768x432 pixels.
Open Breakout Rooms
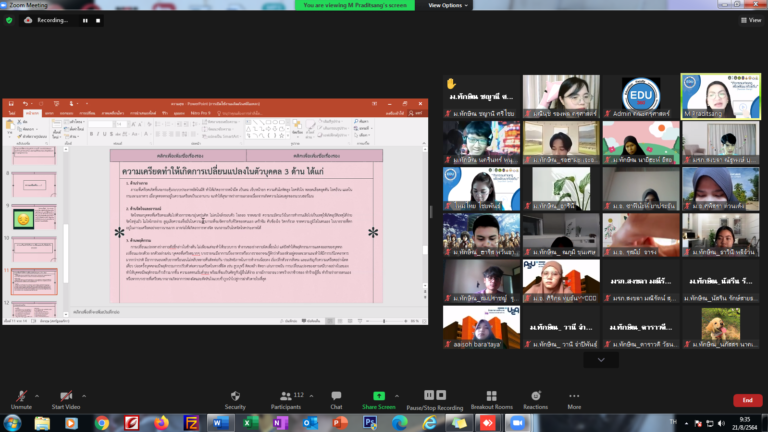[491, 396]
